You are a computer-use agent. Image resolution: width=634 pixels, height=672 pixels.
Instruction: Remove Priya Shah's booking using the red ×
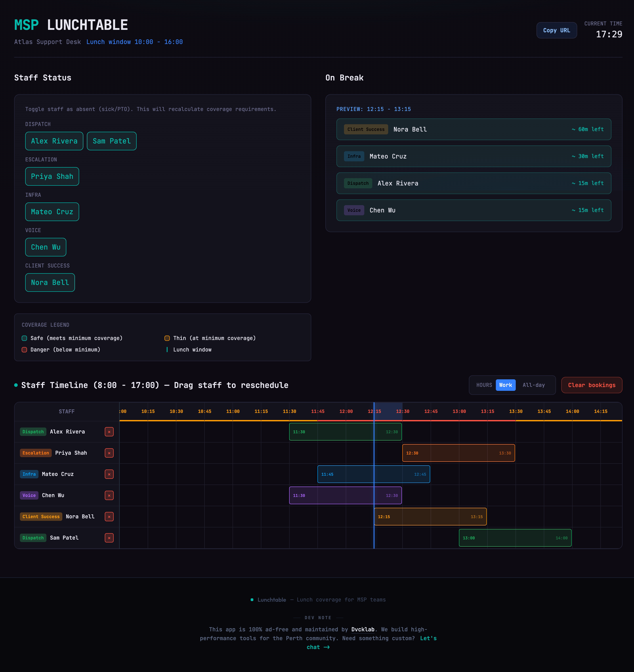tap(109, 453)
